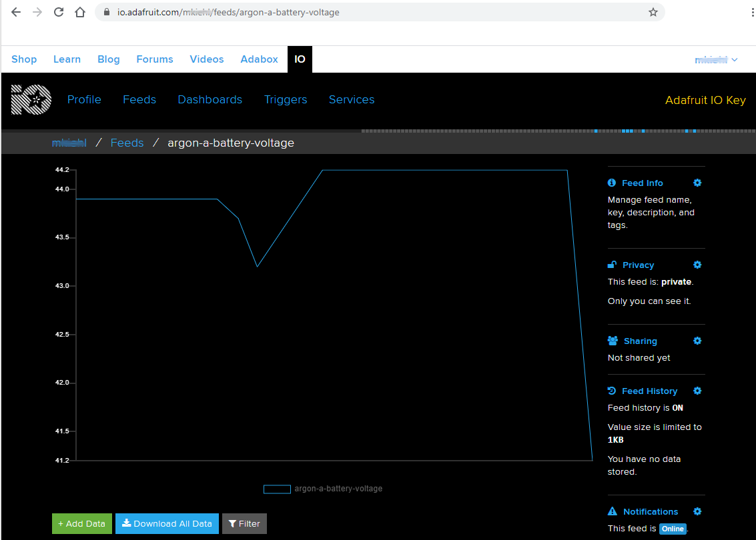Open Triggers in IO navigation
Viewport: 756px width, 540px height.
coord(286,100)
